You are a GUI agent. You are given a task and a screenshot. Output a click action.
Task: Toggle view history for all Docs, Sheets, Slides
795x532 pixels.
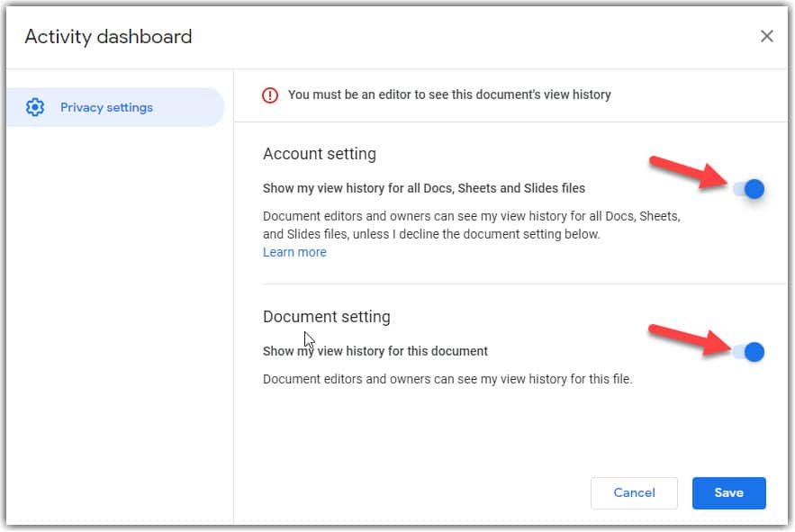coord(749,189)
